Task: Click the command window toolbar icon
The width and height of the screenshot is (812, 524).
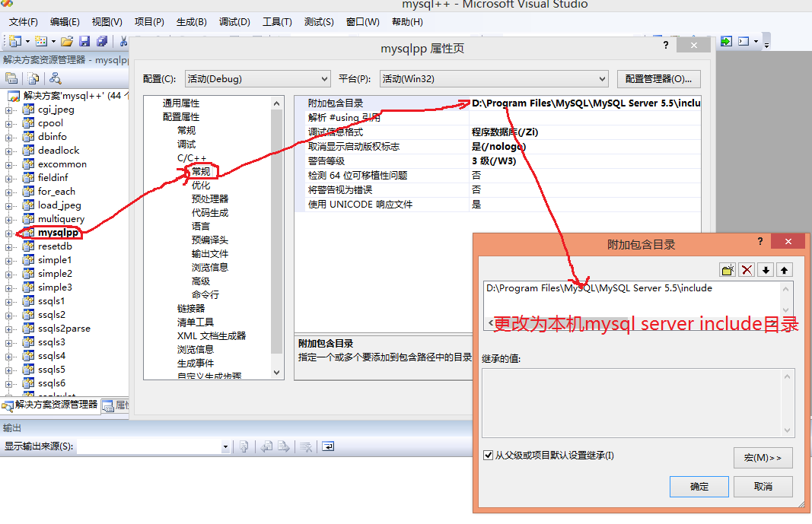Action: pyautogui.click(x=744, y=41)
